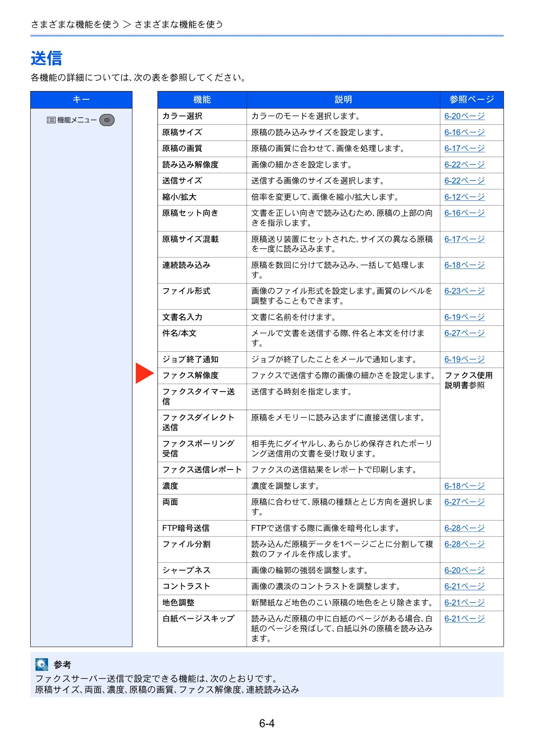Click the 参考 note icon
This screenshot has height=756, width=534.
click(42, 664)
